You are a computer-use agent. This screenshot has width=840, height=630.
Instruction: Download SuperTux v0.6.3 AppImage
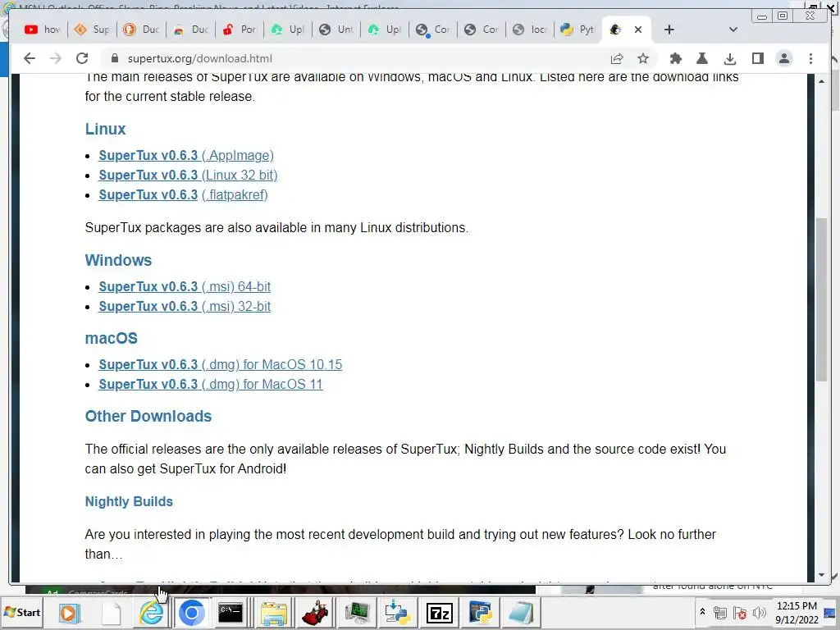pyautogui.click(x=186, y=155)
